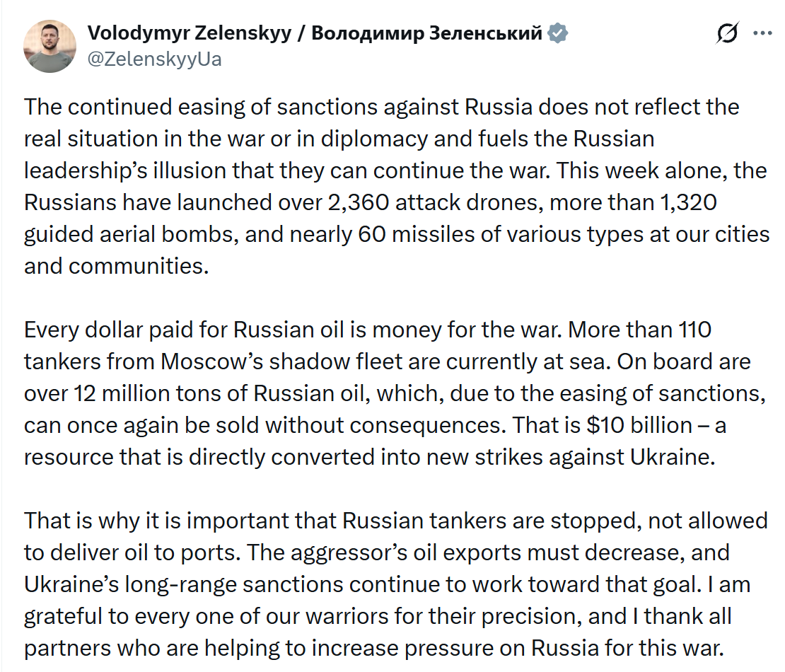
Task: Click the @ZelenskyyUa handle
Action: pos(154,59)
